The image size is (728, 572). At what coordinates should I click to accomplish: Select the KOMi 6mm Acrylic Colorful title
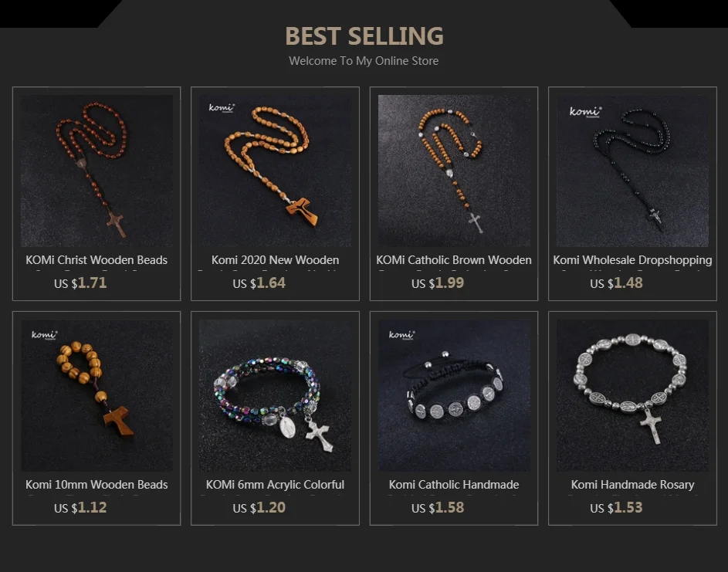tap(276, 485)
